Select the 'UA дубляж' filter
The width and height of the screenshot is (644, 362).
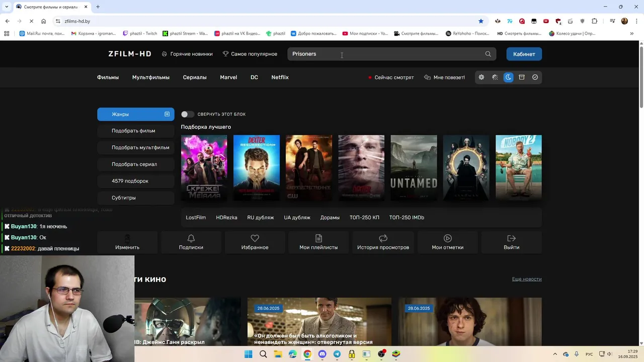(297, 218)
